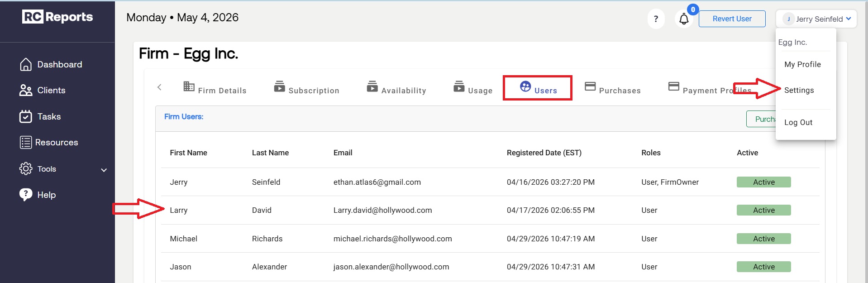The height and width of the screenshot is (283, 868).
Task: Click Jerry Seinfeld avatar icon
Action: (788, 19)
